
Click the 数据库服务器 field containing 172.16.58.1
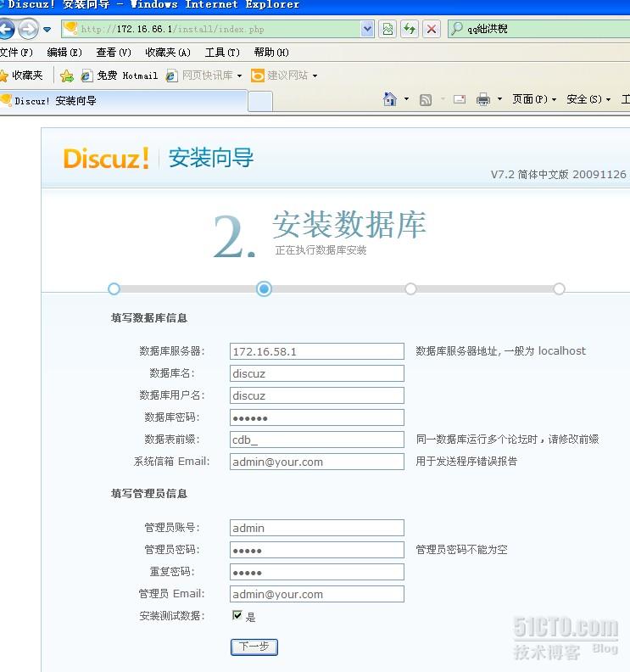point(317,351)
